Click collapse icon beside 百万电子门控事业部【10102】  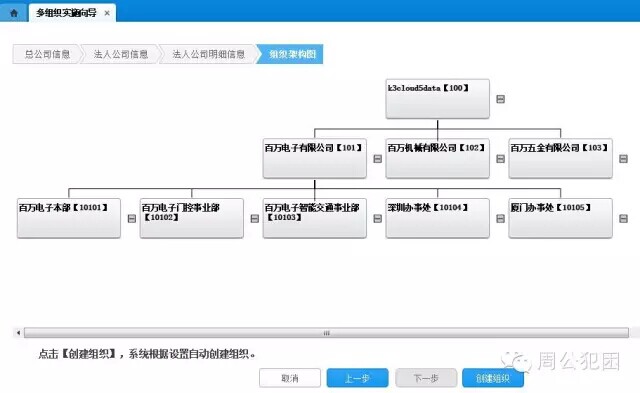pos(254,219)
